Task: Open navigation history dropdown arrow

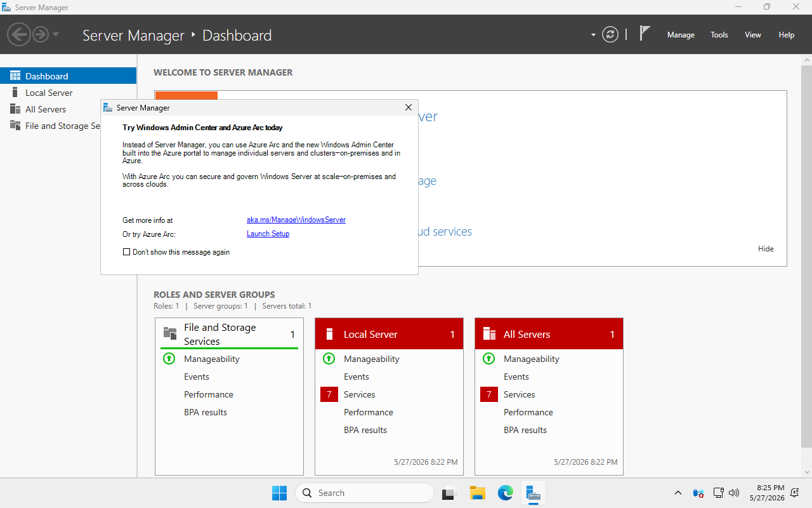Action: click(x=56, y=34)
